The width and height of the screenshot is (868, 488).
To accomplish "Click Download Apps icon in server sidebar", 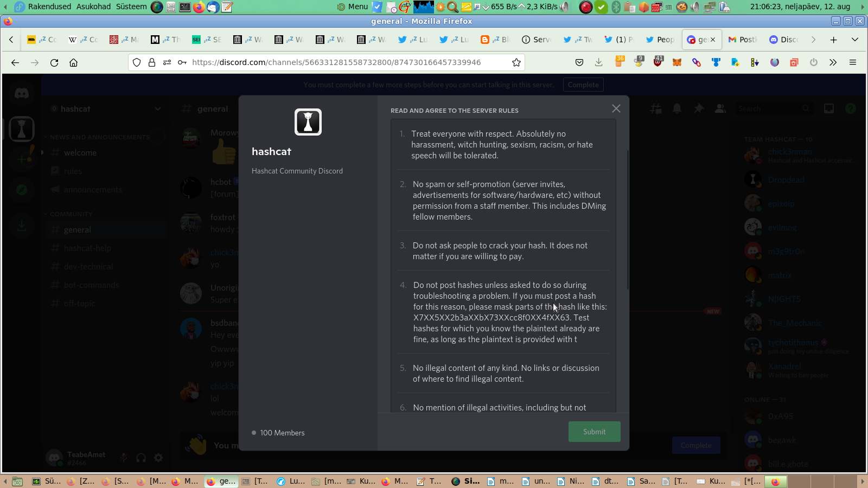I will pos(22,226).
